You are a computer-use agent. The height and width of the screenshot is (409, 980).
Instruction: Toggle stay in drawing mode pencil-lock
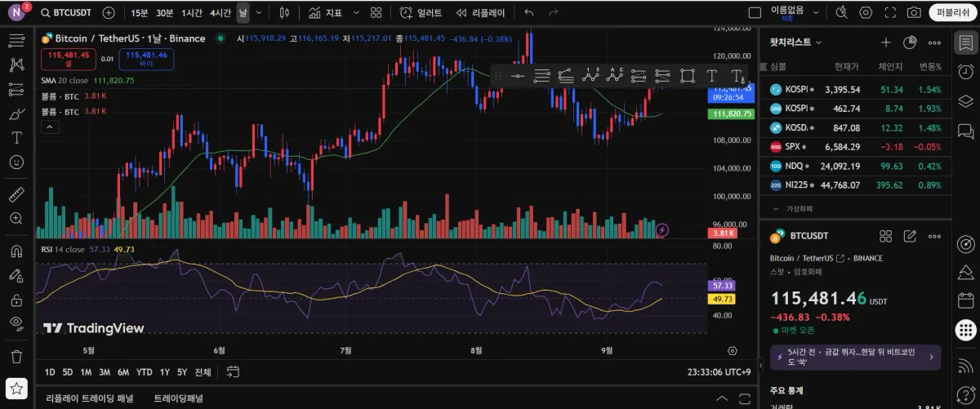(x=16, y=276)
